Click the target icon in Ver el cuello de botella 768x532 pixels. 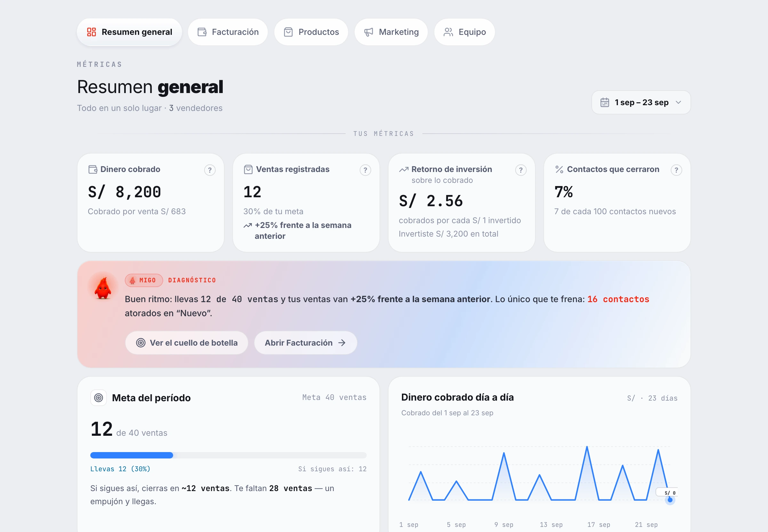(141, 343)
